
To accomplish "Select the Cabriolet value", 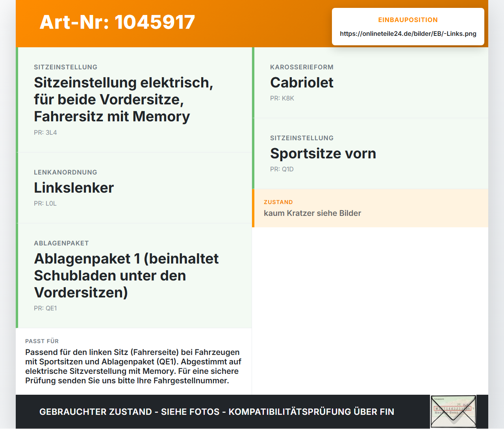I will (x=302, y=82).
